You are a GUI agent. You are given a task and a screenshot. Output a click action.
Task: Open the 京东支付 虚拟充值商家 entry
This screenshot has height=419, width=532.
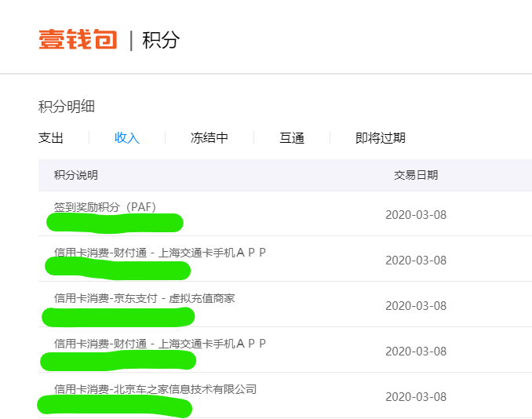[144, 298]
